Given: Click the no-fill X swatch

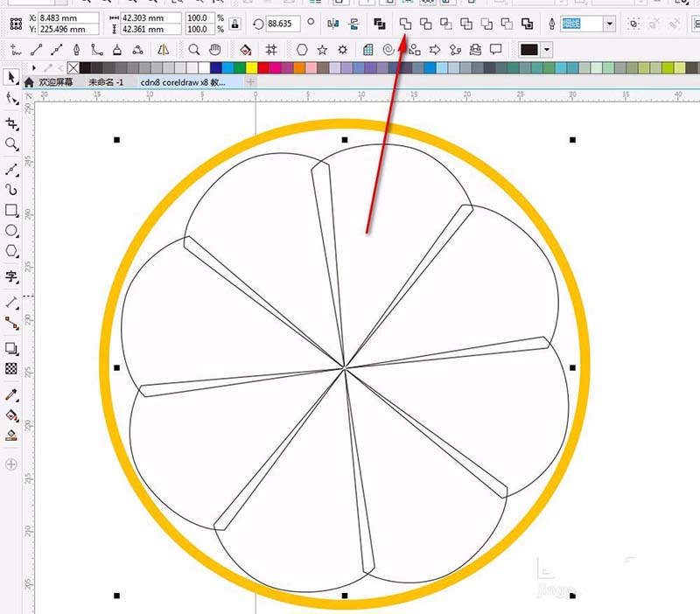Looking at the screenshot, I should (x=73, y=68).
